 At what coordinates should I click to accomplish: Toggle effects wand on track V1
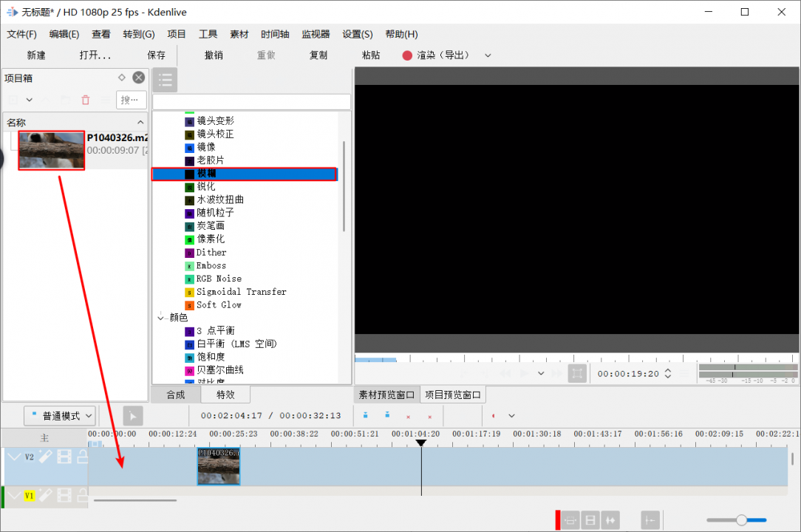45,496
